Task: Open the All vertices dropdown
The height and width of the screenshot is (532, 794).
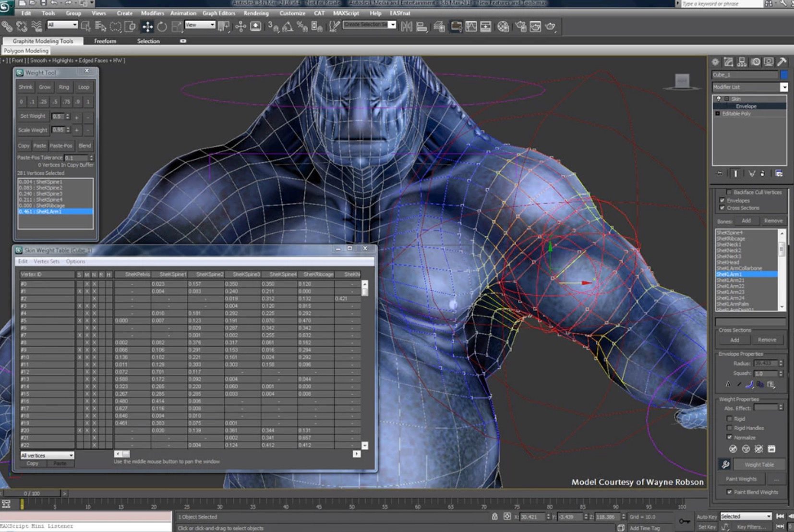Action: [x=47, y=455]
